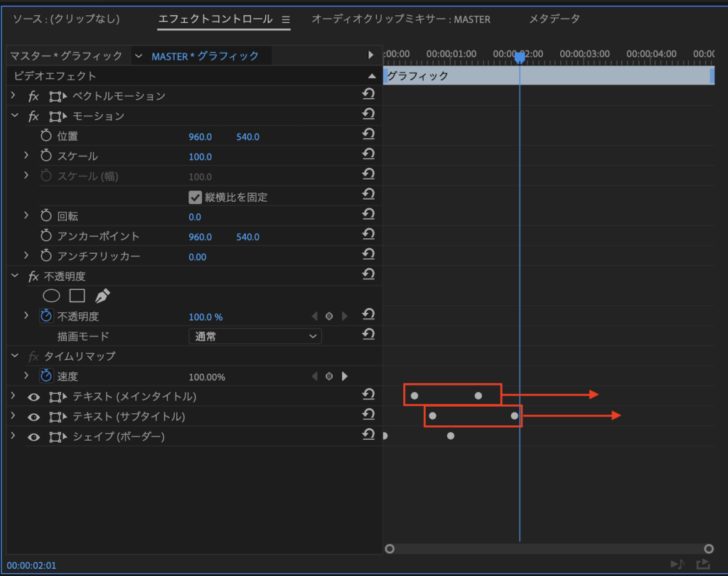Hide the シェイプ (ボーダー) layer
728x576 pixels.
(x=33, y=437)
